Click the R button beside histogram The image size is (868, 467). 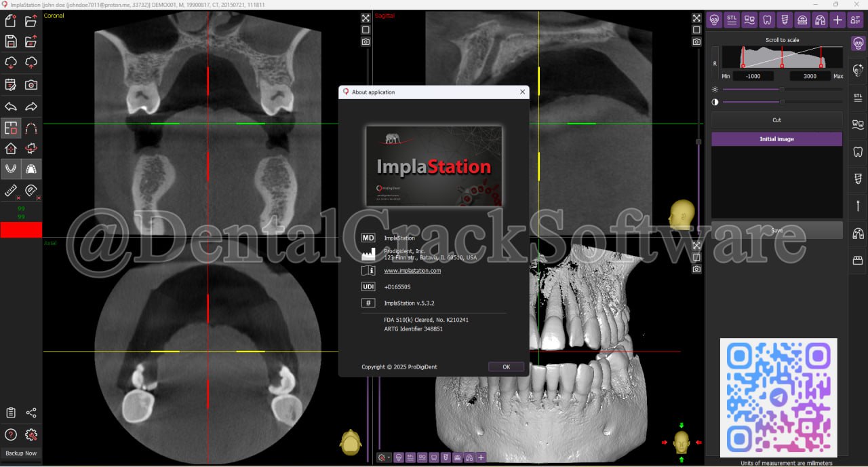[x=715, y=64]
